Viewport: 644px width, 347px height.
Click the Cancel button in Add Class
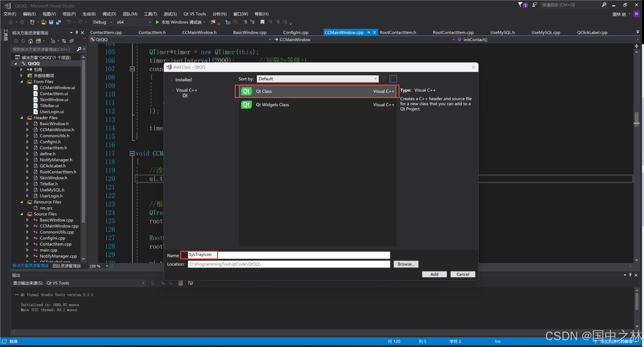coord(463,274)
